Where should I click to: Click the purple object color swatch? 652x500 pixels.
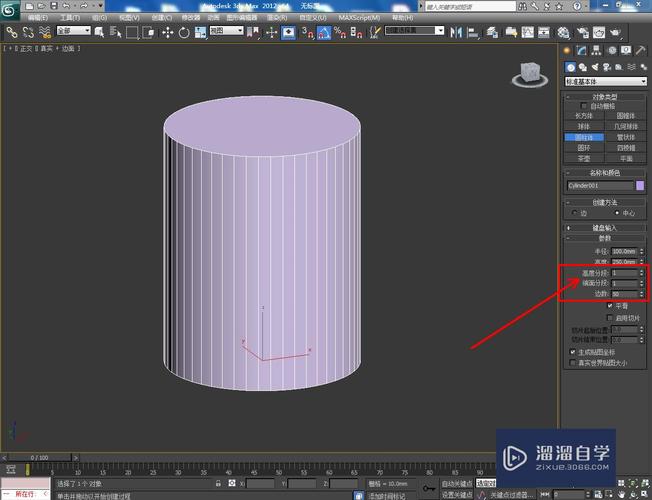[x=640, y=185]
